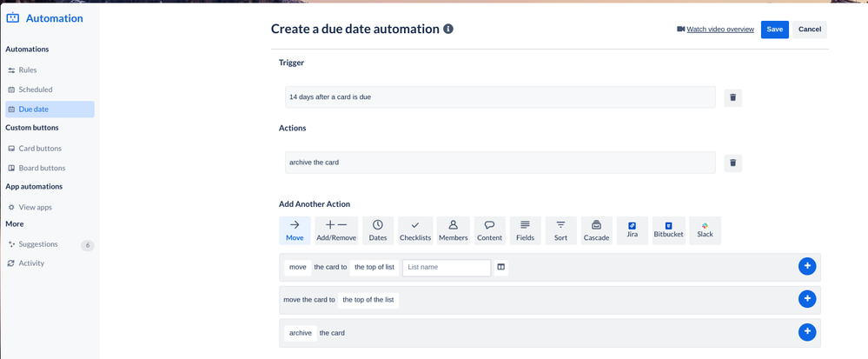Open the Add/Remove action category

click(336, 230)
